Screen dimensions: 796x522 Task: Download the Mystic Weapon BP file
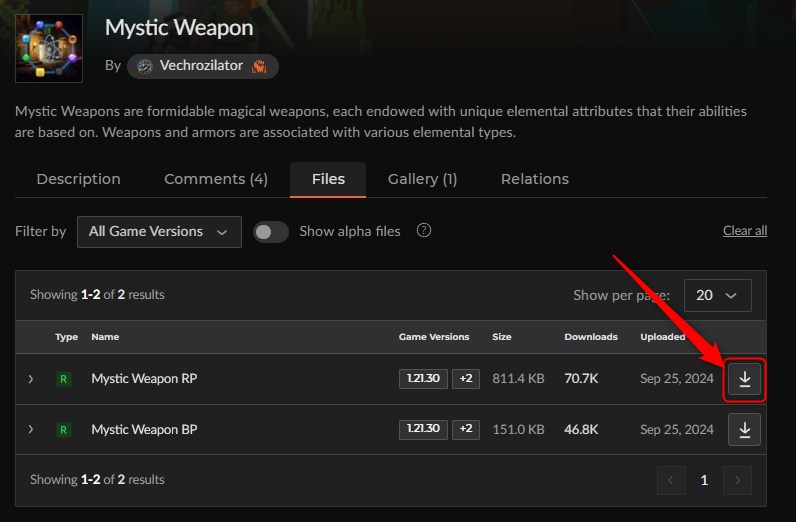coord(744,430)
